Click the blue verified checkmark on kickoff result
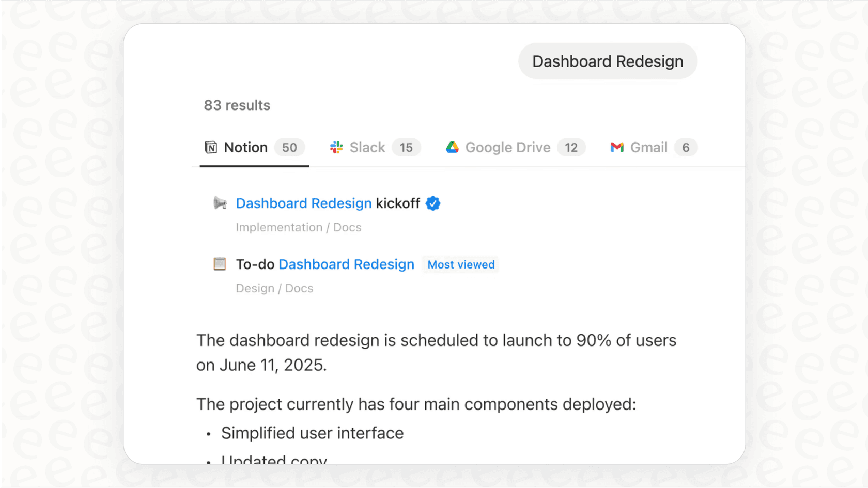Screen dimensions: 868x488 (x=433, y=203)
